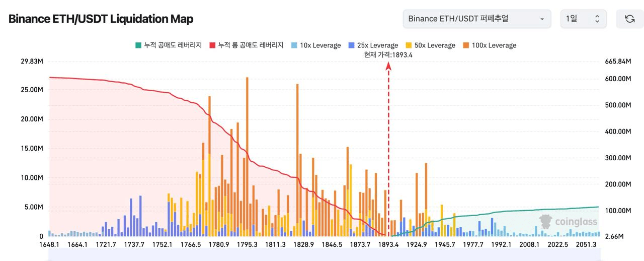Viewport: 644px width, 261px height.
Task: Click the 2.66M right axis label
Action: 614,236
